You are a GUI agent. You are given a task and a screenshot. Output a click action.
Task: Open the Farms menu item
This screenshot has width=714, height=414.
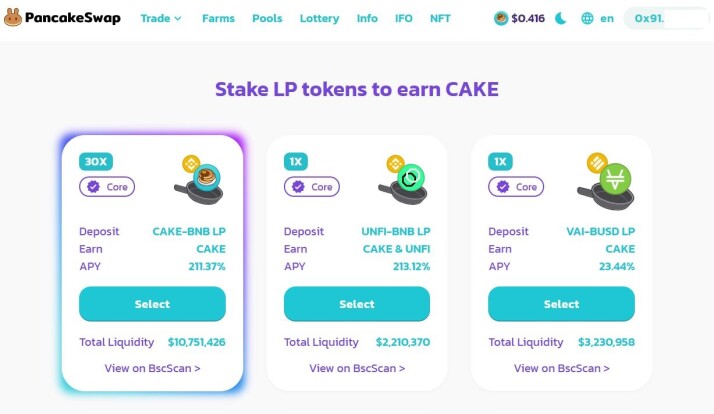click(218, 18)
